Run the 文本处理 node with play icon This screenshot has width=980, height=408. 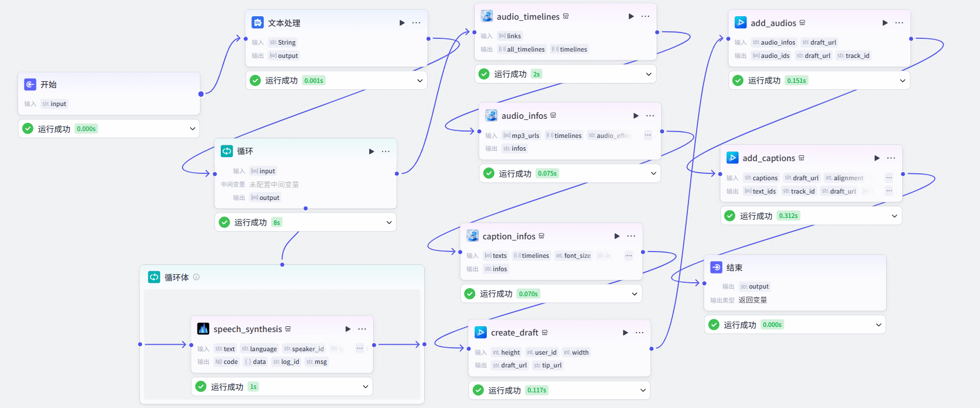point(402,23)
